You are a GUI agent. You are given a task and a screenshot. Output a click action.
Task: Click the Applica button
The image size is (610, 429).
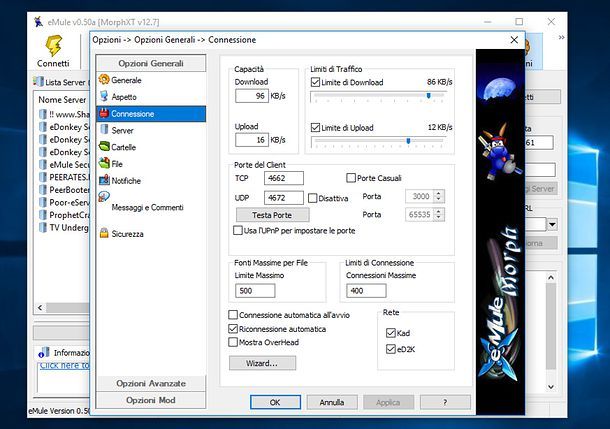tap(388, 402)
